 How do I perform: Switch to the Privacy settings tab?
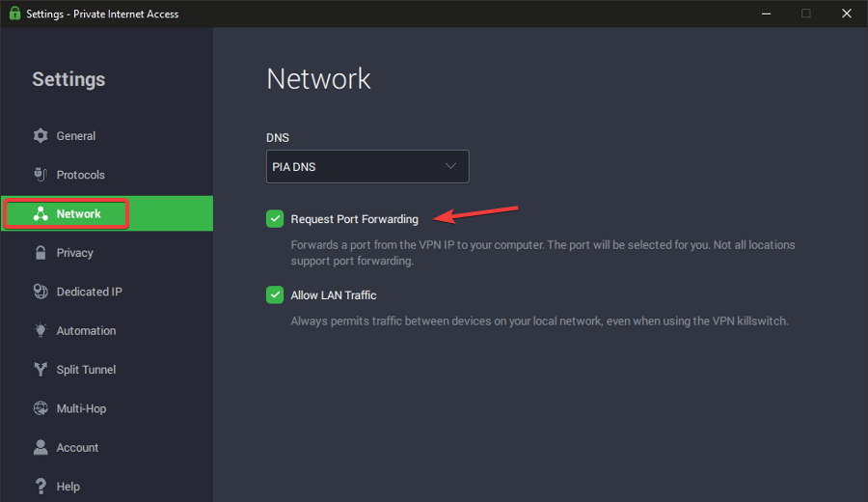(x=74, y=253)
